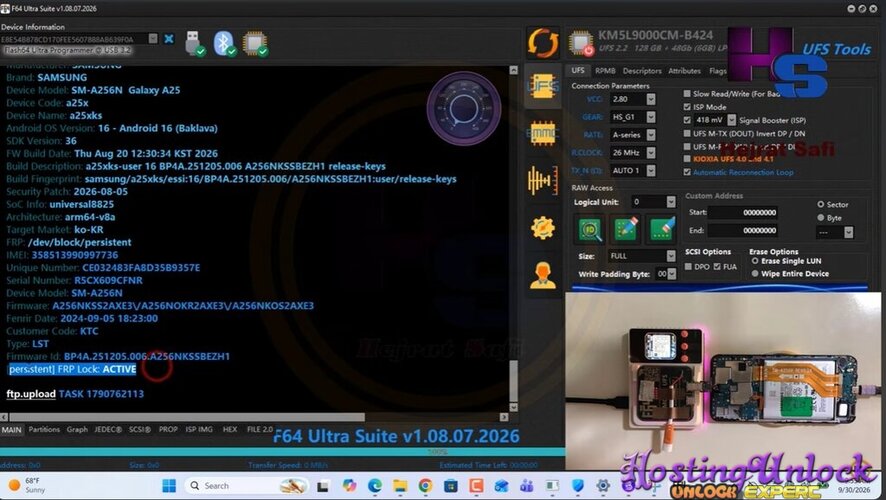
Task: Select Sector radio button
Action: [x=820, y=204]
